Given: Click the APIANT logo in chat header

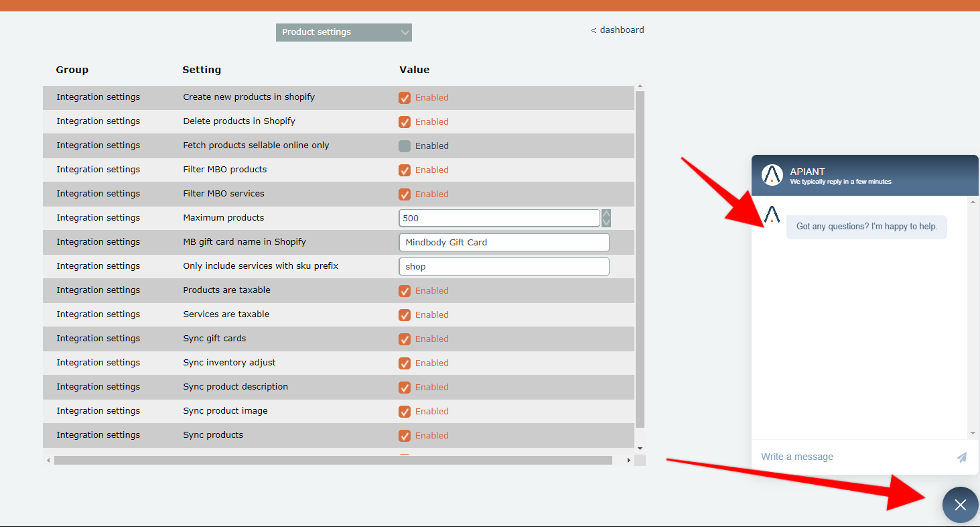Looking at the screenshot, I should coord(772,175).
